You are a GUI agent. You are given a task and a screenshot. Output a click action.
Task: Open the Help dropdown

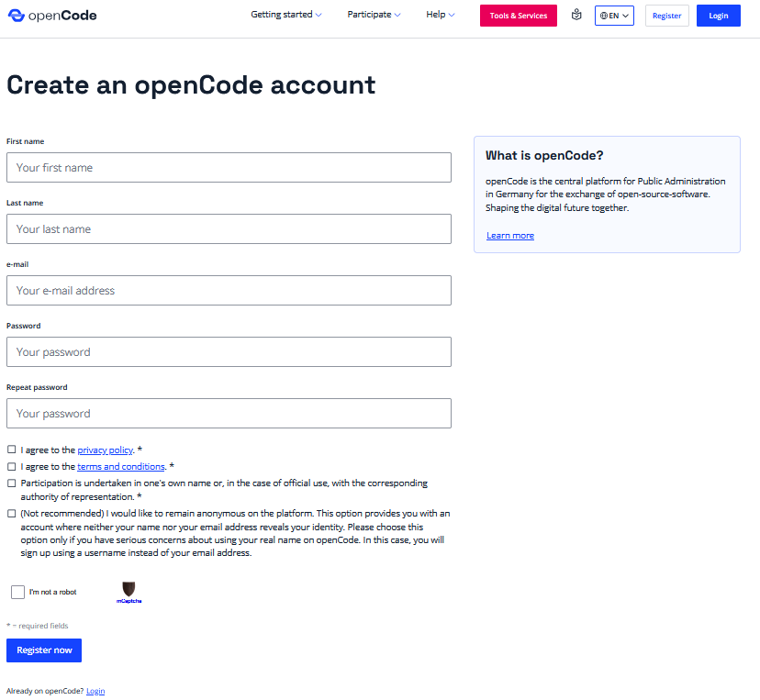pos(440,15)
